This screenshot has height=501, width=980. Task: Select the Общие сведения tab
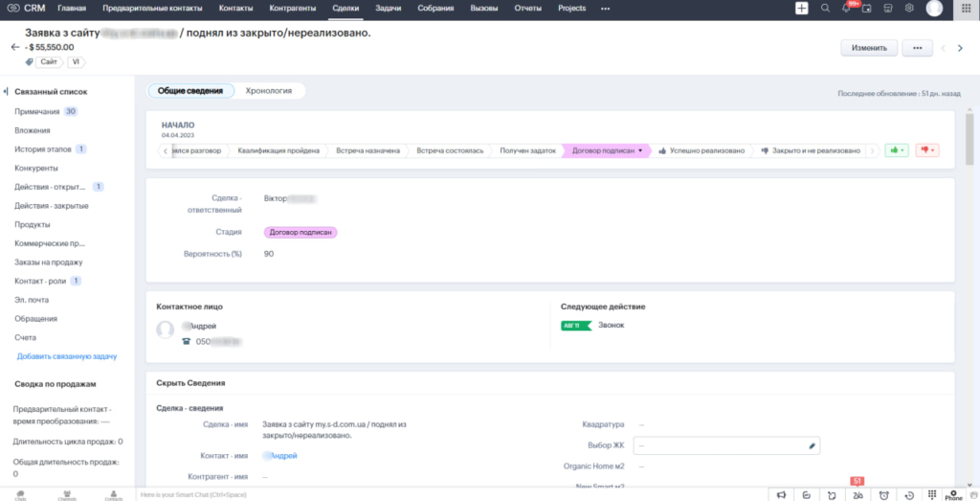tap(190, 91)
